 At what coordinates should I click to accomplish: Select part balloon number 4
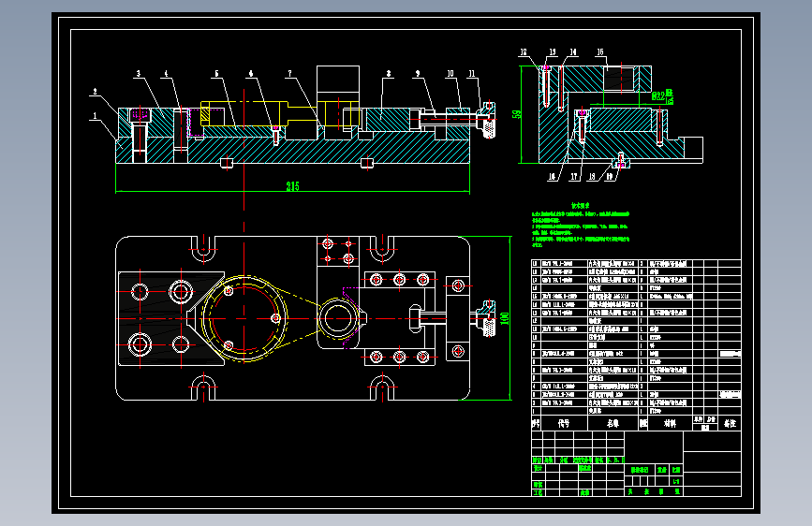pyautogui.click(x=166, y=74)
